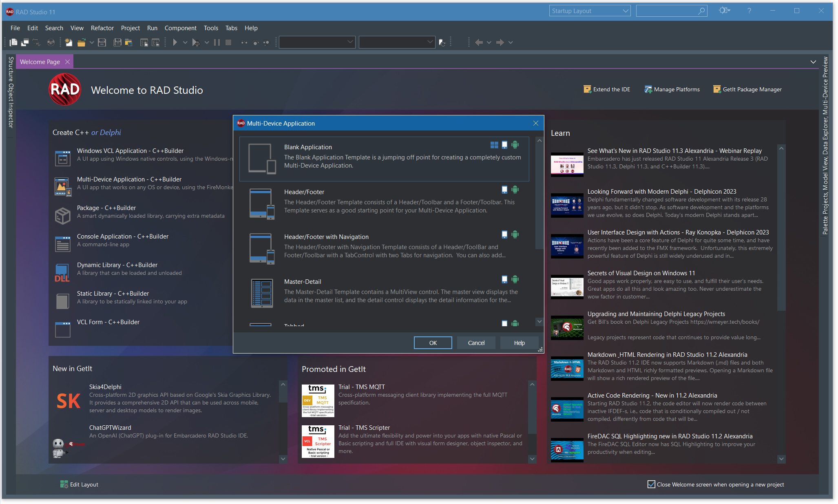Toggle Close Welcome screen checkbox
This screenshot has height=504, width=838.
651,484
